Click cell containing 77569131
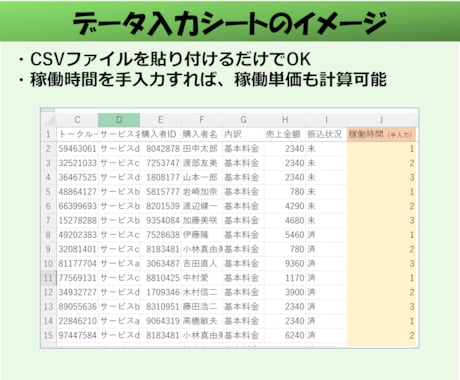This screenshot has height=380, width=460. coord(77,278)
